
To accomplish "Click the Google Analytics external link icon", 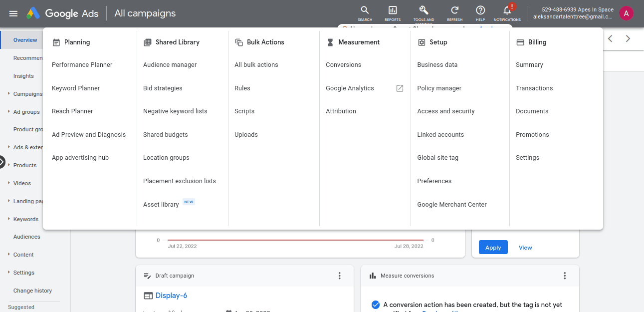I will (x=400, y=88).
